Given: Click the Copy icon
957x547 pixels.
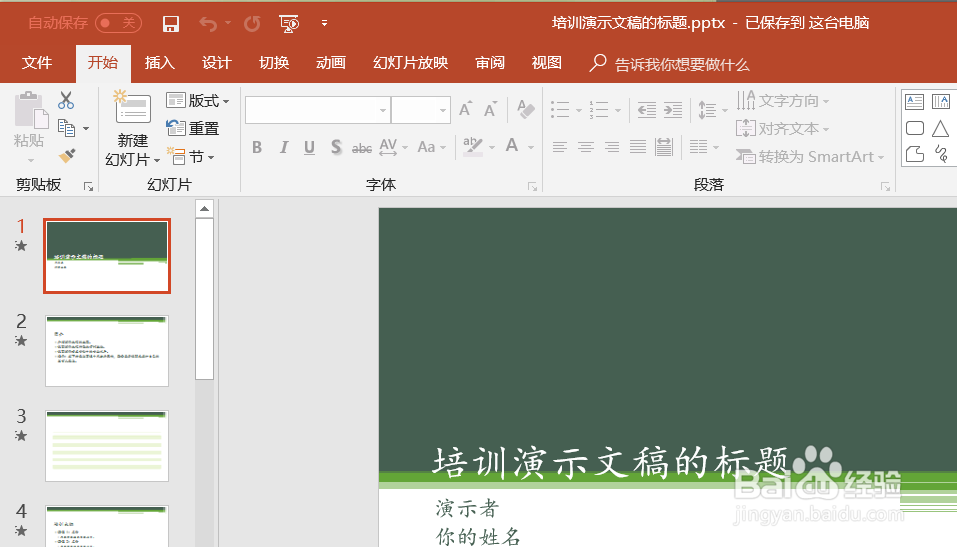Looking at the screenshot, I should pos(66,128).
